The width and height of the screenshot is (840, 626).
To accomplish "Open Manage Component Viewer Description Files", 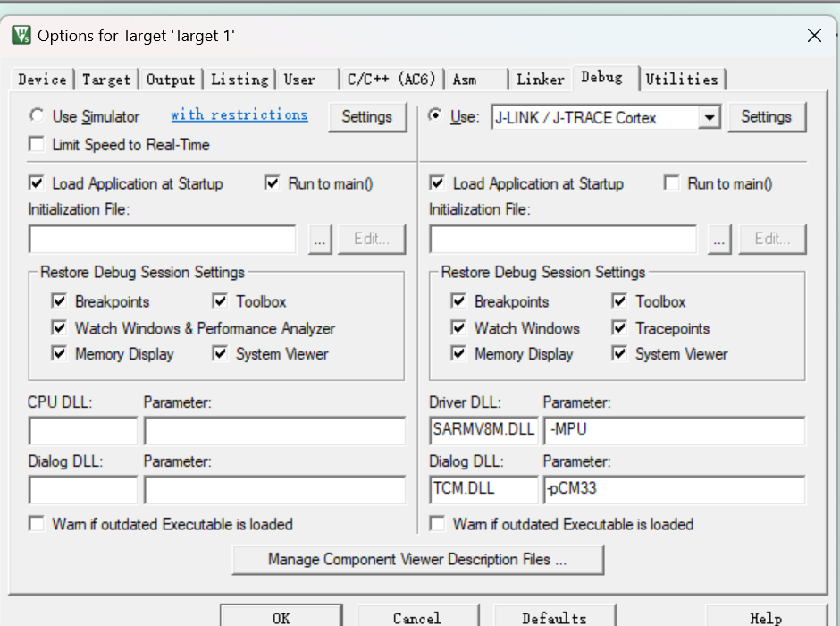I will pos(418,560).
